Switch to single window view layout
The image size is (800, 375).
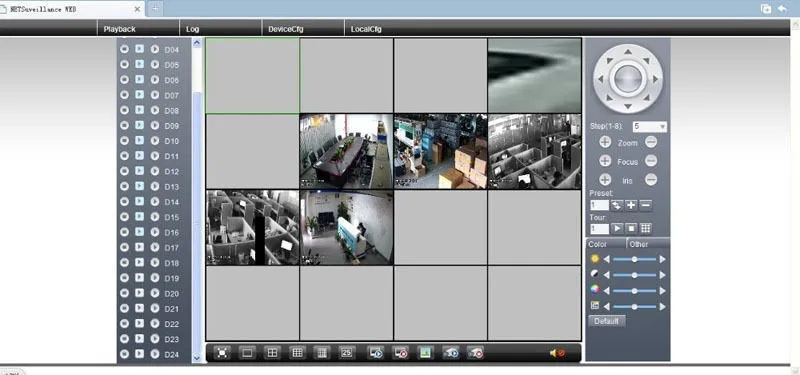coord(247,353)
